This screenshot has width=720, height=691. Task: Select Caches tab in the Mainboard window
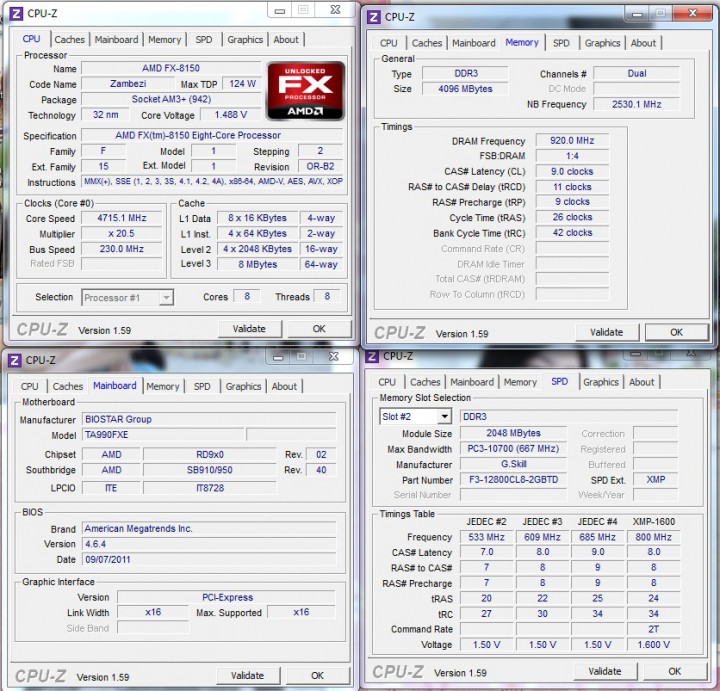(x=68, y=386)
